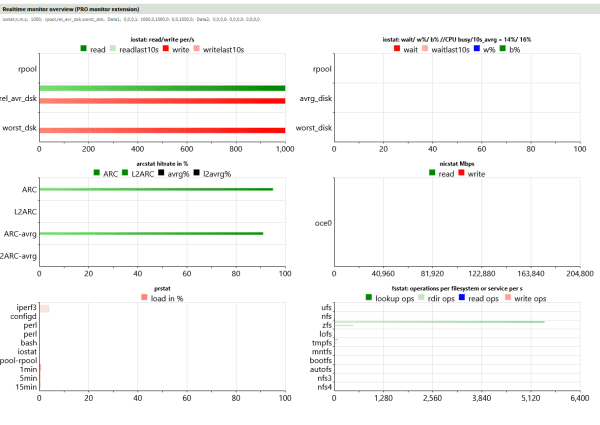Image resolution: width=600 pixels, height=425 pixels.
Task: Click the pink iperf3 load bar
Action: tap(44, 309)
